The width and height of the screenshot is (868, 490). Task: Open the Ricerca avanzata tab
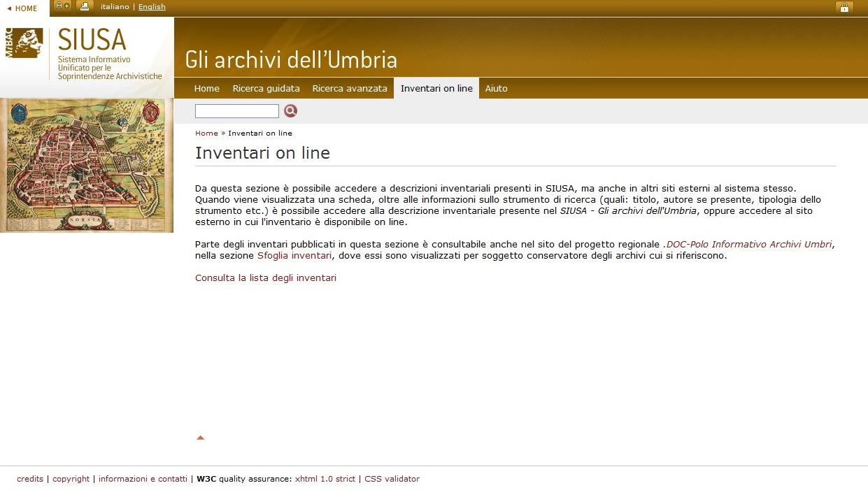point(350,89)
